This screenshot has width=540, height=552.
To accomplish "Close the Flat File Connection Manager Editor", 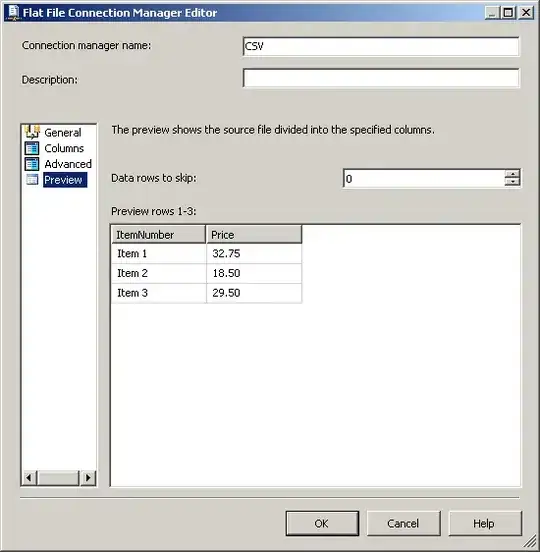I will (526, 13).
